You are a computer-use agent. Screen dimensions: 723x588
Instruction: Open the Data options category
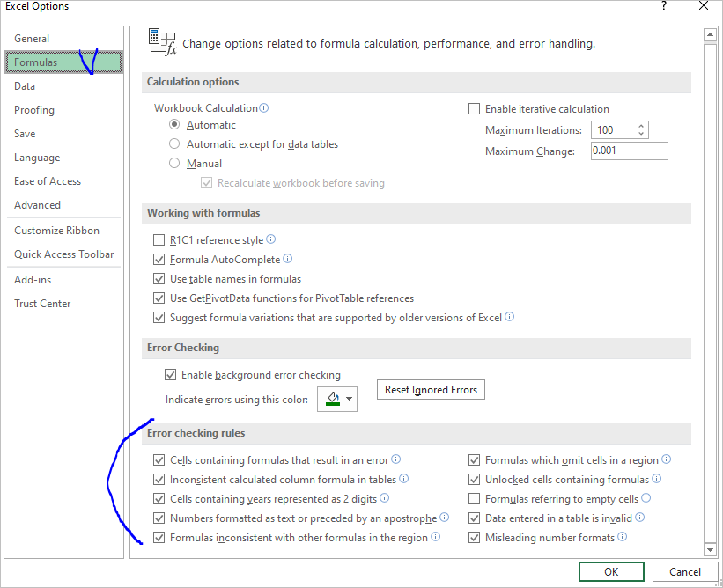click(x=64, y=85)
